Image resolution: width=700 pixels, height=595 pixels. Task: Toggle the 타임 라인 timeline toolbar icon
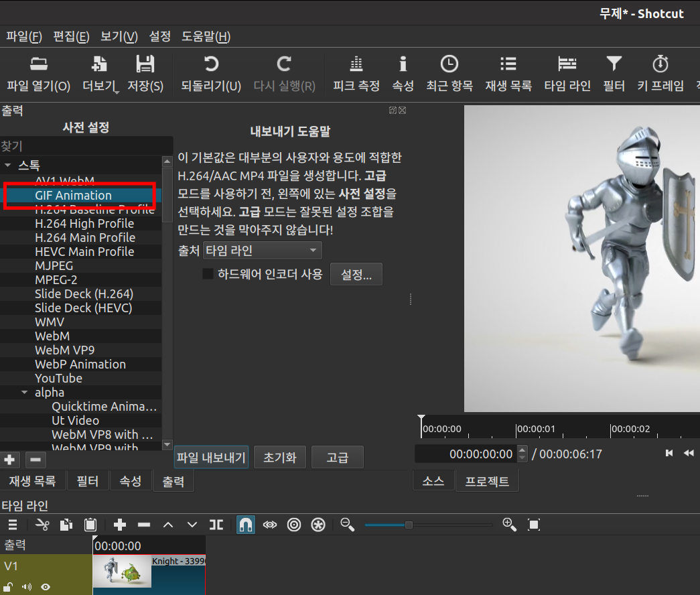[567, 64]
